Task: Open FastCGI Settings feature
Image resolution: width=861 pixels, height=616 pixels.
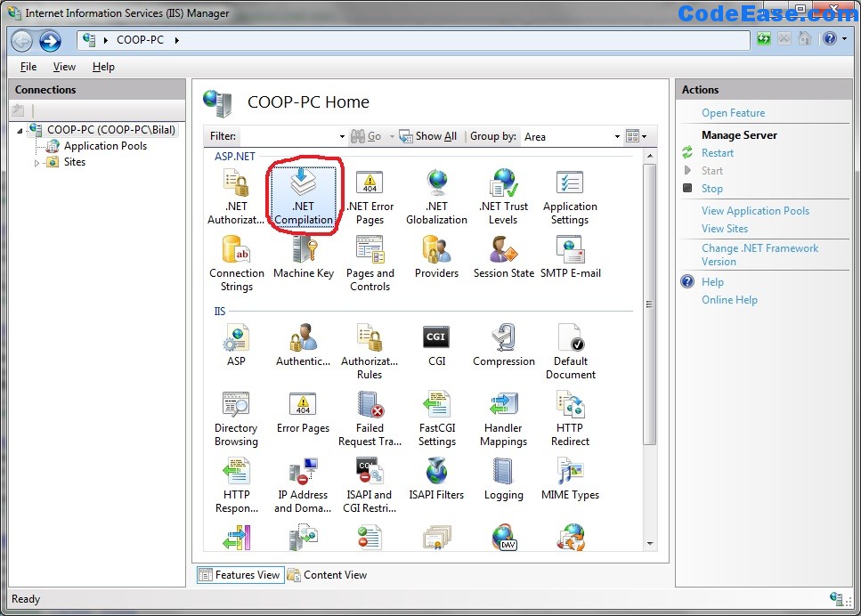Action: click(437, 418)
